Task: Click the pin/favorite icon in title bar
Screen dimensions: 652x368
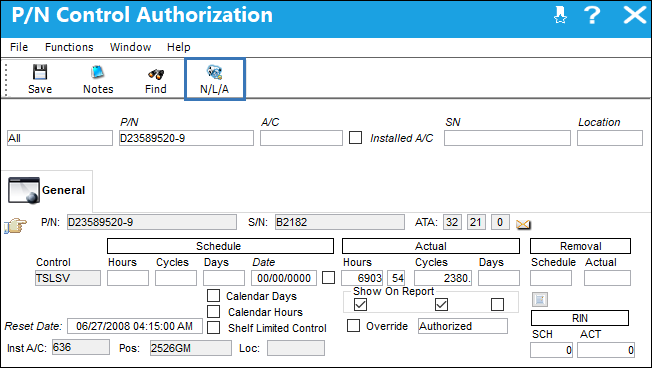Action: (x=560, y=15)
